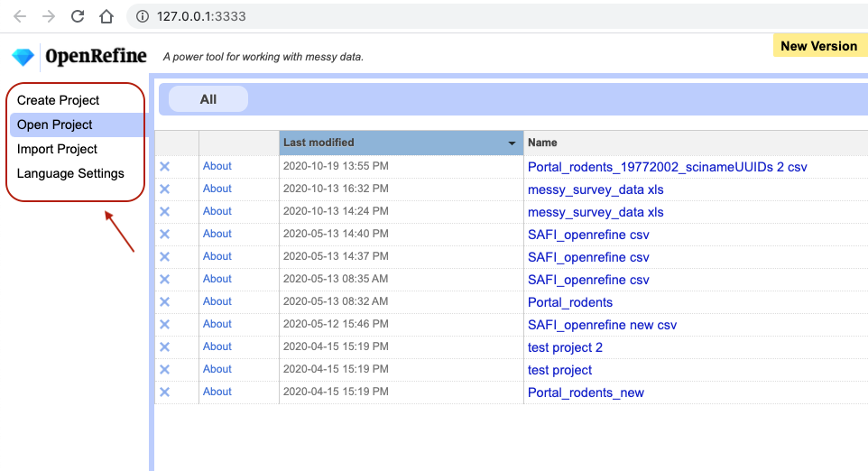Select Import Project in sidebar
This screenshot has width=868, height=471.
(x=57, y=149)
